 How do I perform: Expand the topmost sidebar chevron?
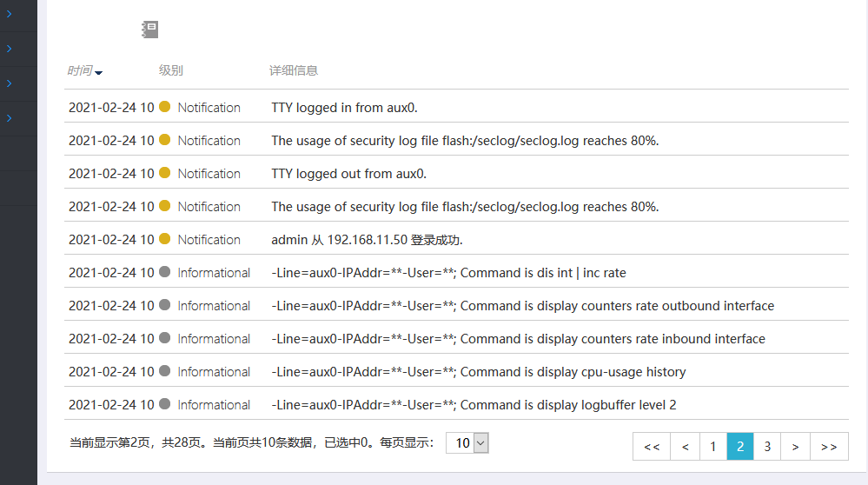10,15
